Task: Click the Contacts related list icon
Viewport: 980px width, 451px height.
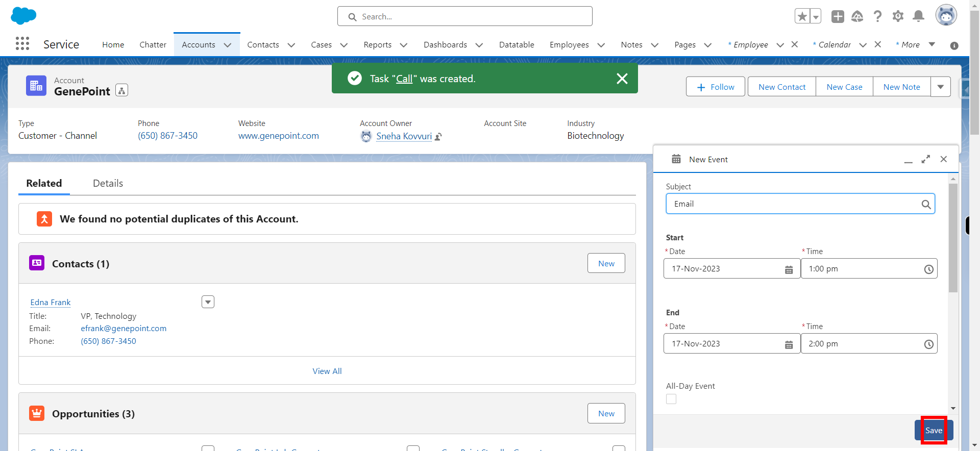Action: [x=37, y=263]
